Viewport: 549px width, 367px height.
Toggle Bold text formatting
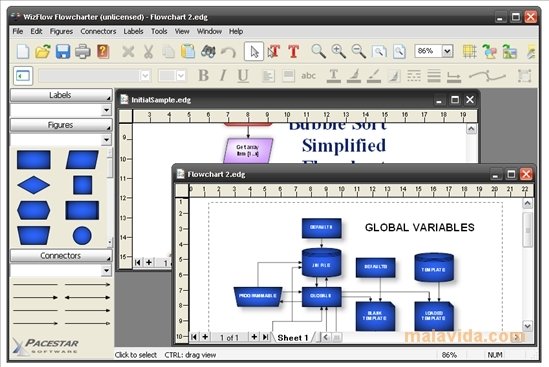[x=203, y=75]
